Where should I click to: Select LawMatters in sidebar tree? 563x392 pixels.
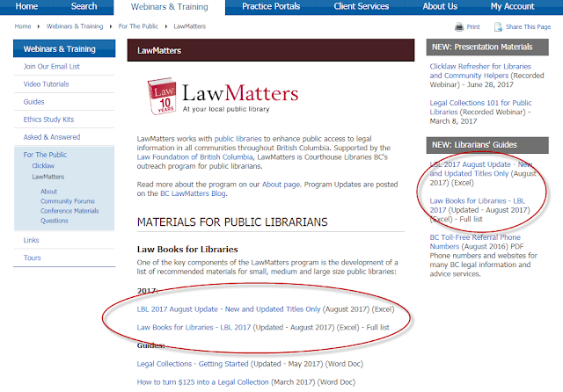[48, 177]
